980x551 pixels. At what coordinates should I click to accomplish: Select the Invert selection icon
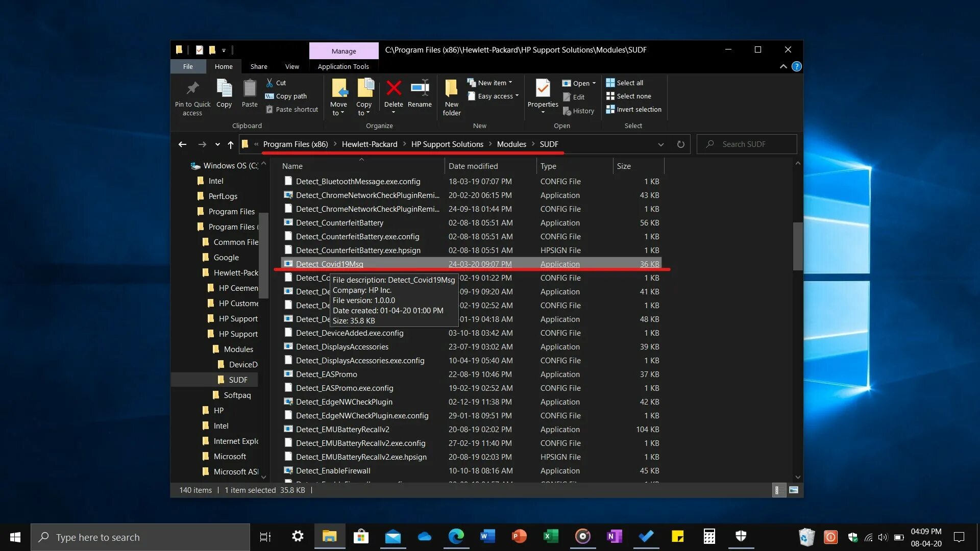[610, 109]
